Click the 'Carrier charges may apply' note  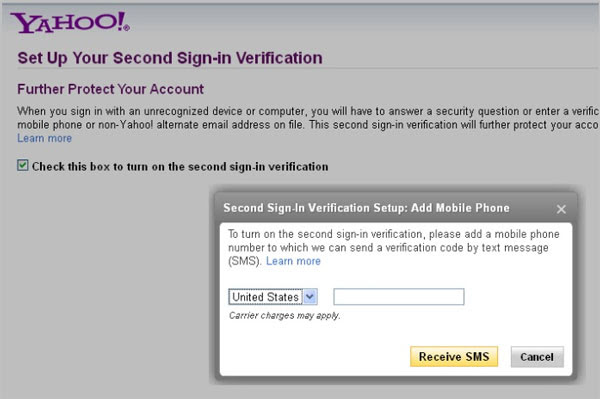click(x=284, y=316)
